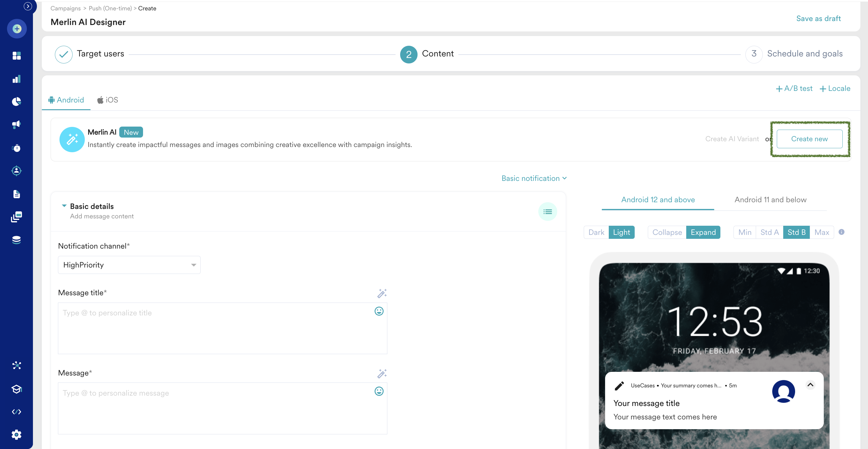The height and width of the screenshot is (449, 868).
Task: Open the pie chart segments icon
Action: coord(16,102)
